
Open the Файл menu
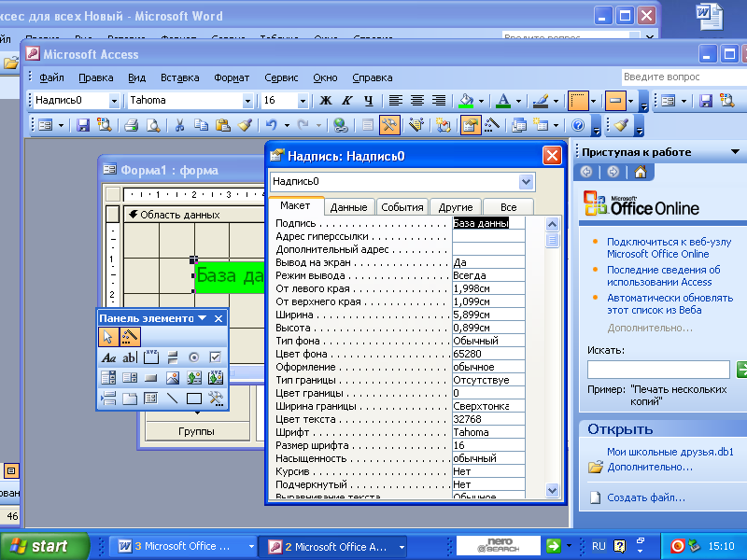click(51, 77)
